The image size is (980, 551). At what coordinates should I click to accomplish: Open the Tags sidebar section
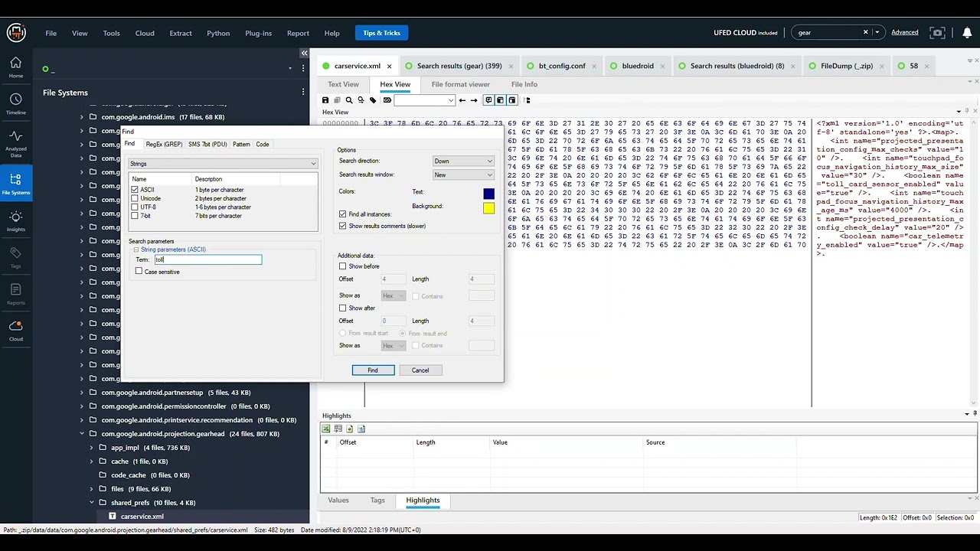[15, 257]
